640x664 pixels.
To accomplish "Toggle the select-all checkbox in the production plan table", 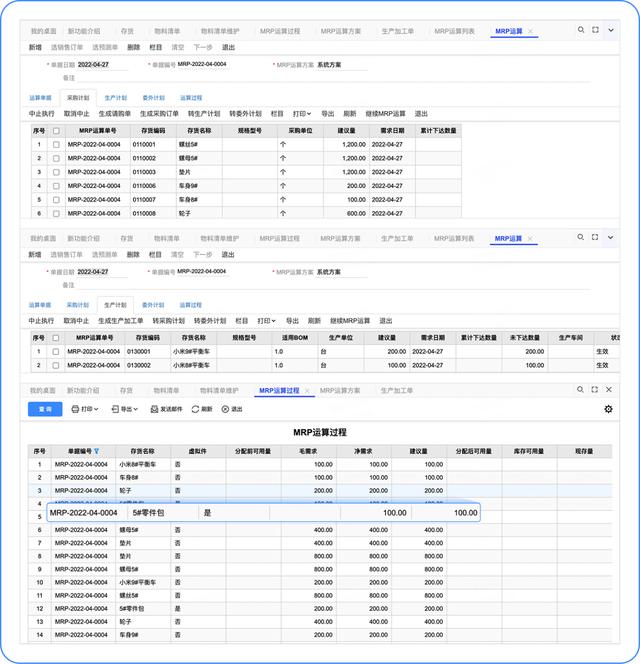I will tap(55, 338).
